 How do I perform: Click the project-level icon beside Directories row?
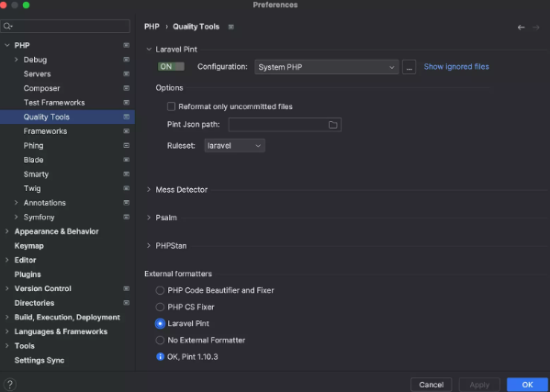click(127, 303)
